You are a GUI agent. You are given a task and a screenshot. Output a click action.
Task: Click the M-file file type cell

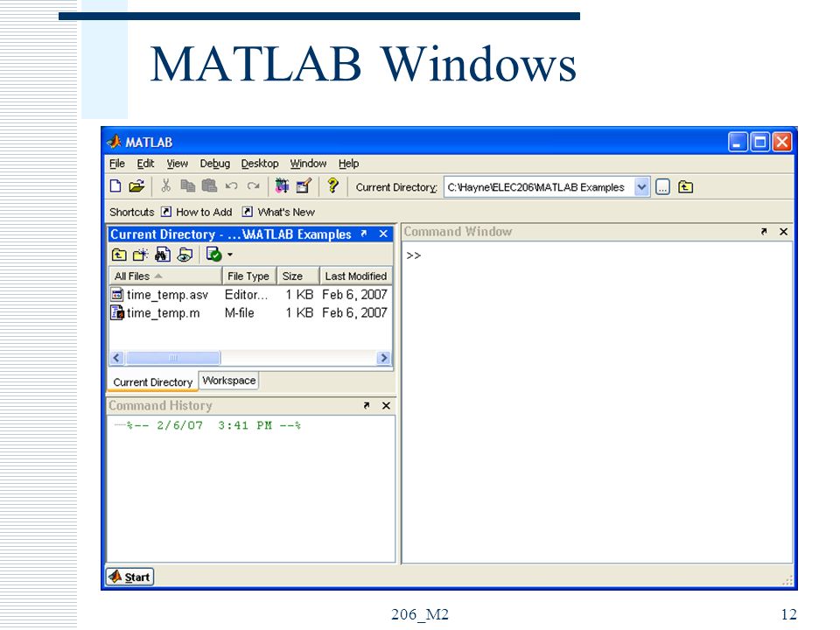point(239,313)
